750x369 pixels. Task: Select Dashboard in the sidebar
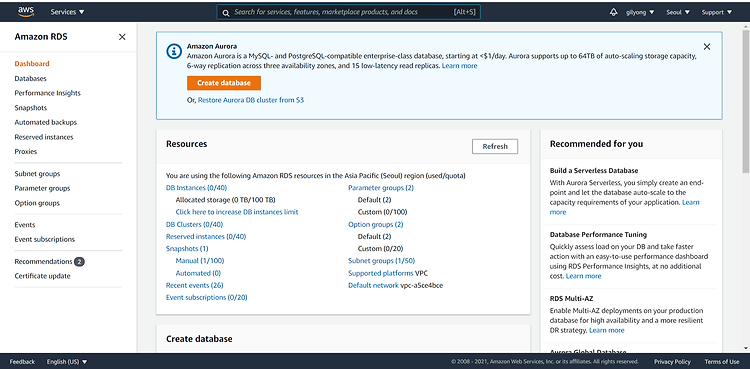tap(32, 64)
